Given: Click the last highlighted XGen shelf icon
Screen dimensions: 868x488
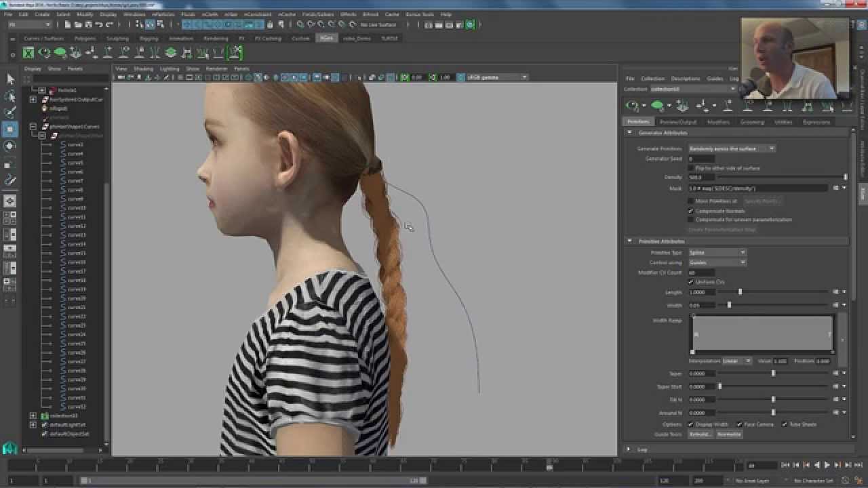Looking at the screenshot, I should pos(235,52).
